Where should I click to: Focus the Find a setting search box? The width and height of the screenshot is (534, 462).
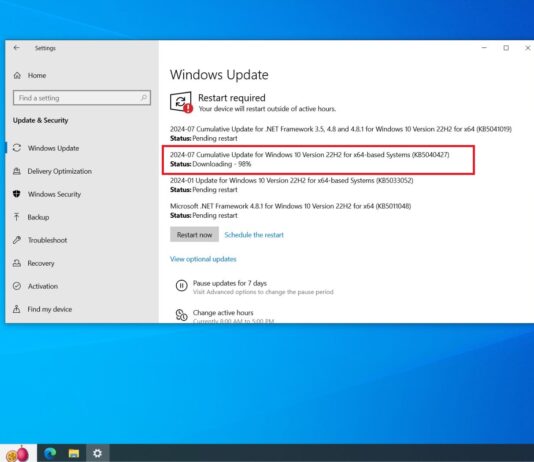pyautogui.click(x=82, y=98)
